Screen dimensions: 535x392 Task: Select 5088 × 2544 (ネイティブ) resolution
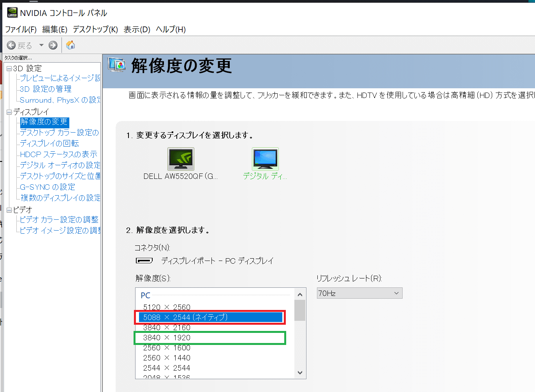coord(210,317)
